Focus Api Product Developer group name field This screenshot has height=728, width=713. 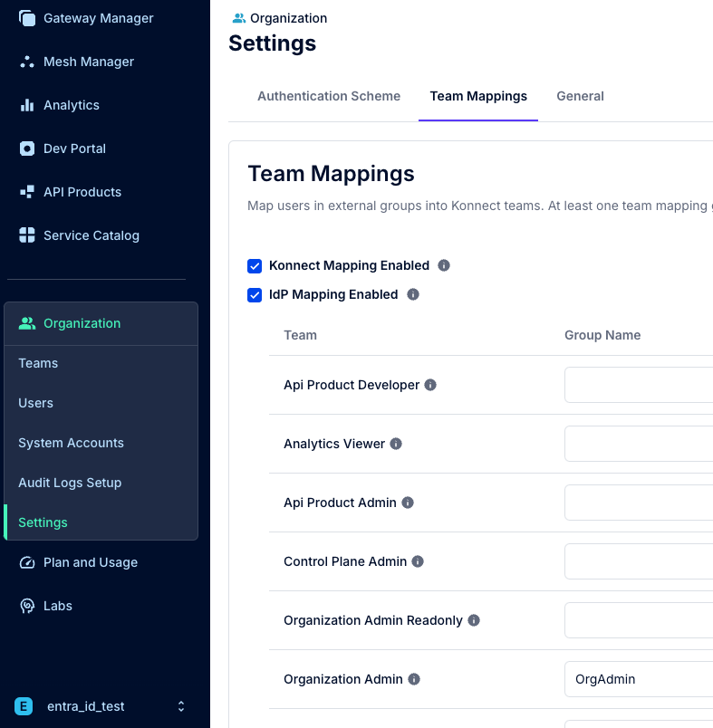point(639,385)
